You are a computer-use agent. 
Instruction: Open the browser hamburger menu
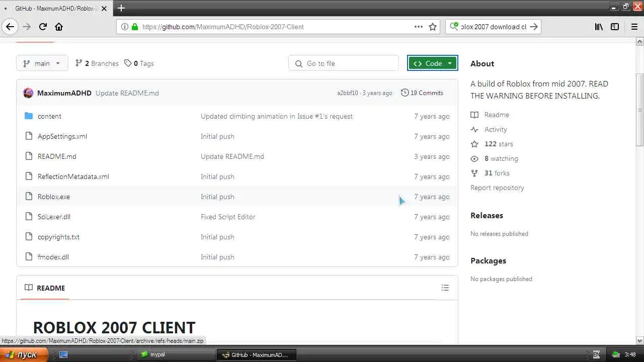[634, 27]
